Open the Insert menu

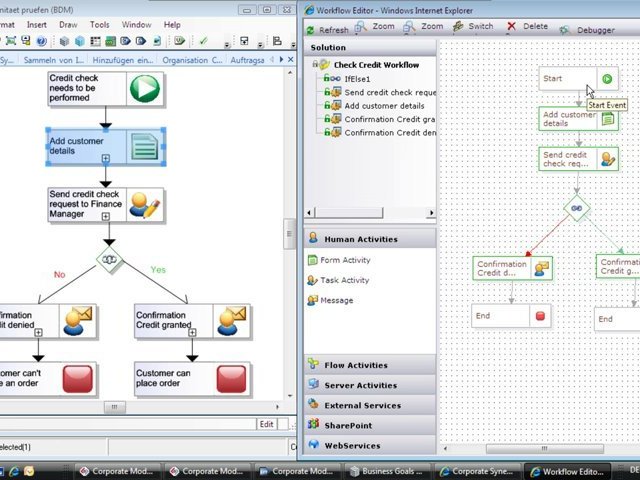(36, 24)
